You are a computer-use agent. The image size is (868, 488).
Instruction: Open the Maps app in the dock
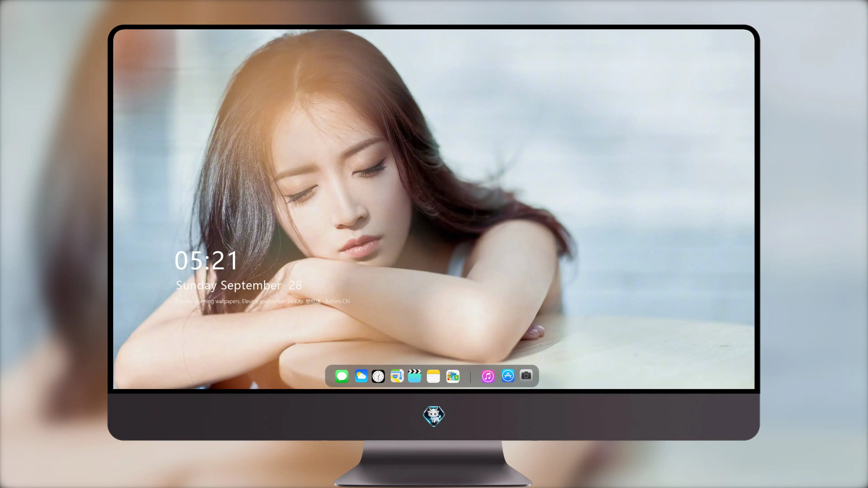tap(397, 376)
